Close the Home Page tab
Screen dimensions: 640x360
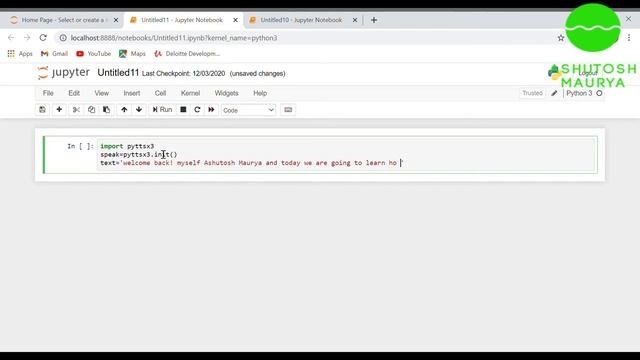click(116, 20)
